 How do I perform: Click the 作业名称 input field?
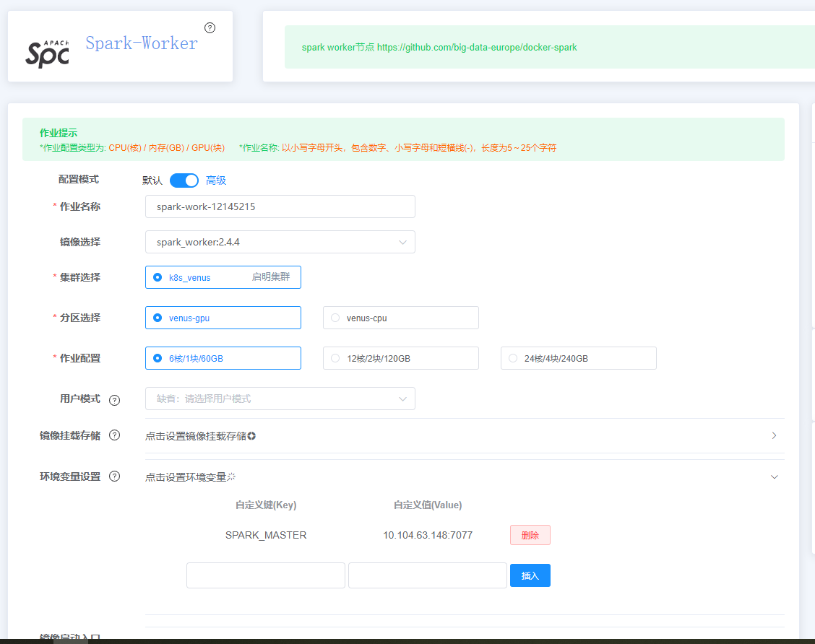click(280, 206)
